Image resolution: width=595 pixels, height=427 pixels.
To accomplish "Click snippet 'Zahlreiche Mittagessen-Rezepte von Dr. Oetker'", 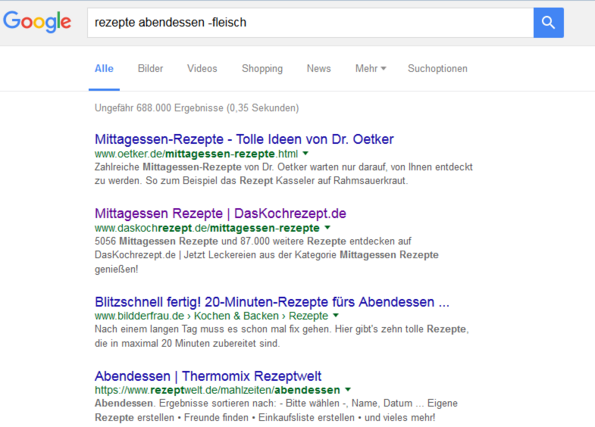I will point(283,174).
